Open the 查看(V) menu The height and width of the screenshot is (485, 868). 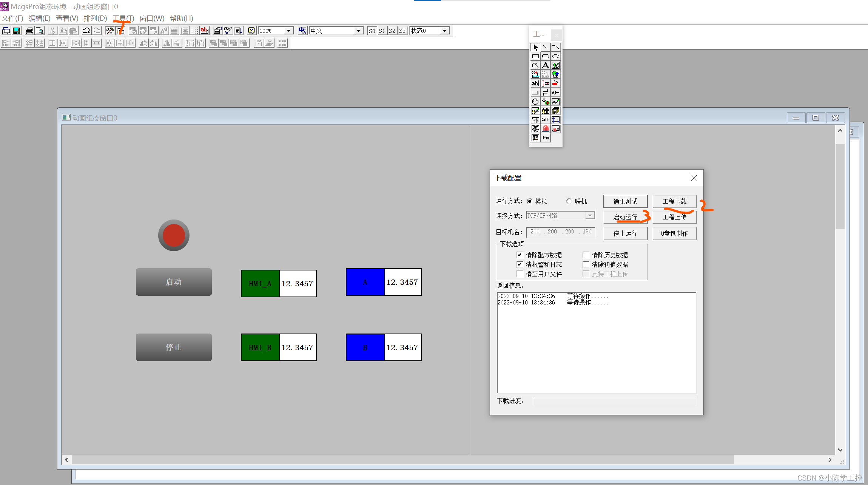(x=67, y=19)
